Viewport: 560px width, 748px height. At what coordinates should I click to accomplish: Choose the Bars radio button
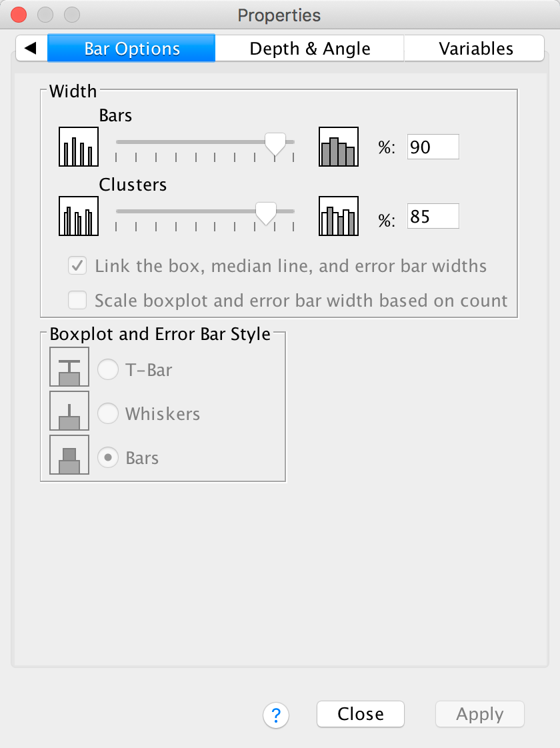[x=108, y=458]
